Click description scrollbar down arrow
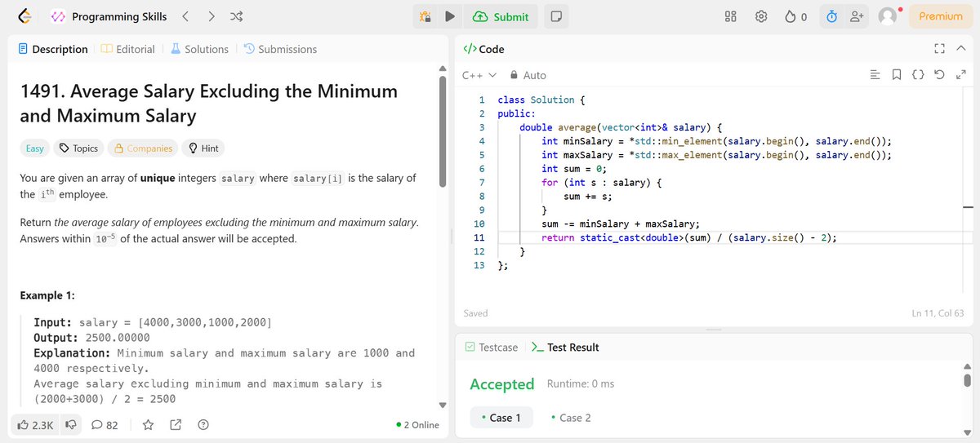Screen dimensions: 980x443 pos(443,405)
